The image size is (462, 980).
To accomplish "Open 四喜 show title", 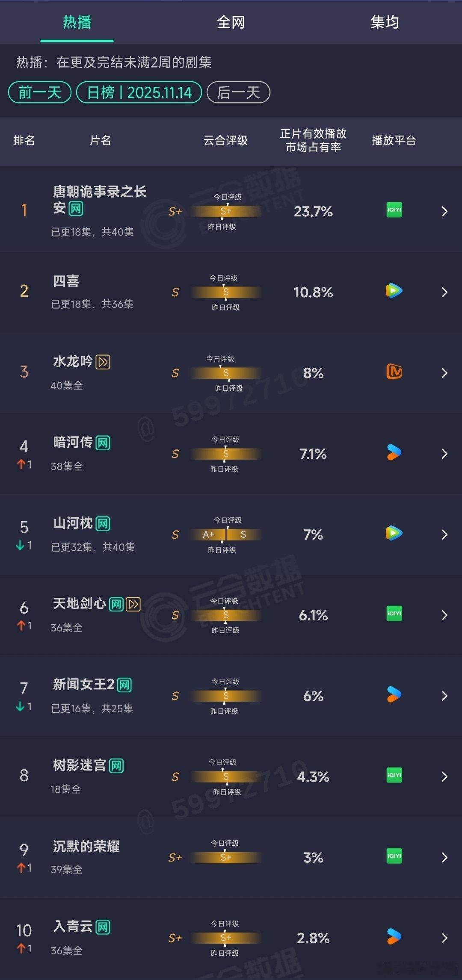I will click(x=66, y=281).
